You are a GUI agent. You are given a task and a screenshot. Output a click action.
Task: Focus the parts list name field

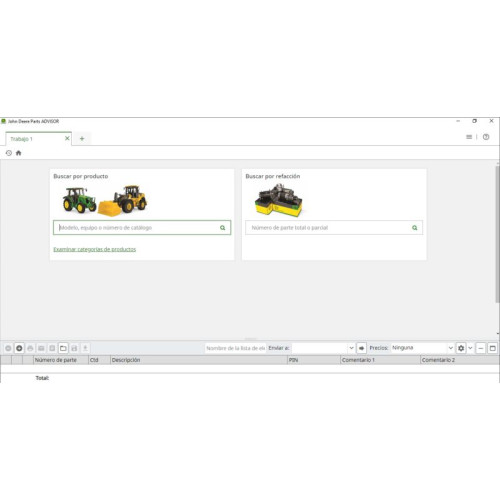[235, 348]
